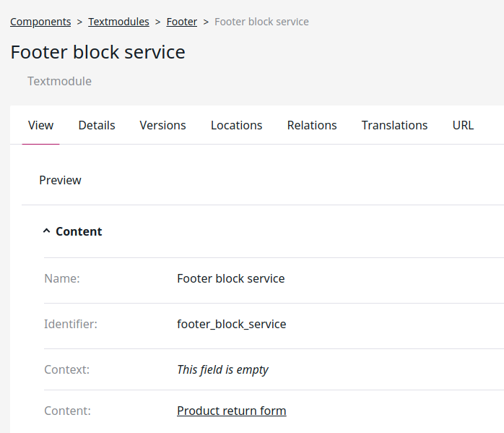Click the empty Context field message
This screenshot has height=433, width=504.
click(x=222, y=369)
